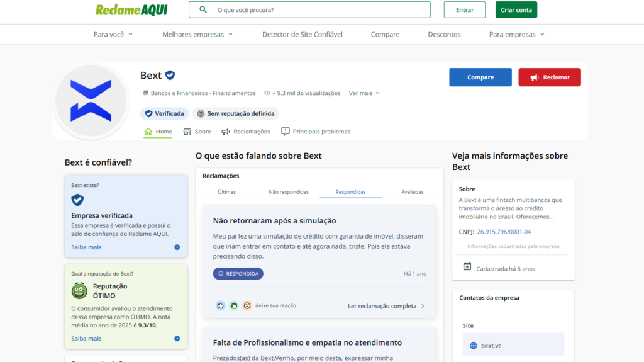The image size is (644, 362).
Task: Expand Ver mais under company name
Action: point(364,93)
